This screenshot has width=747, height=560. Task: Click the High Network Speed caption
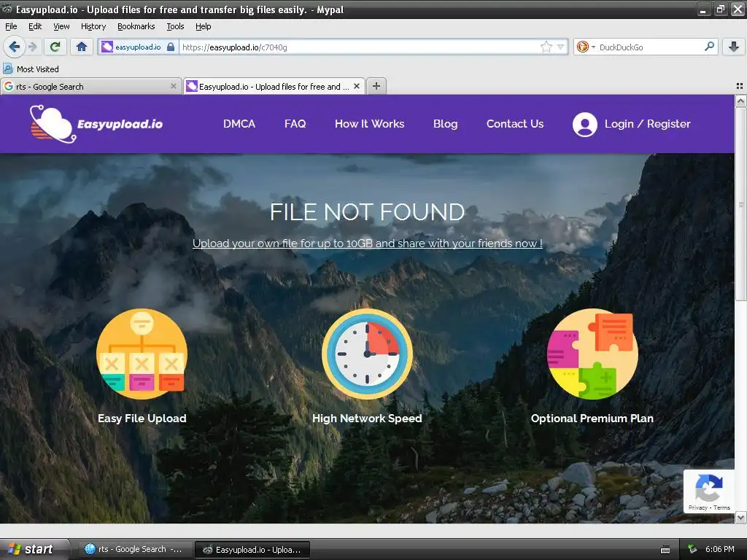tap(367, 418)
